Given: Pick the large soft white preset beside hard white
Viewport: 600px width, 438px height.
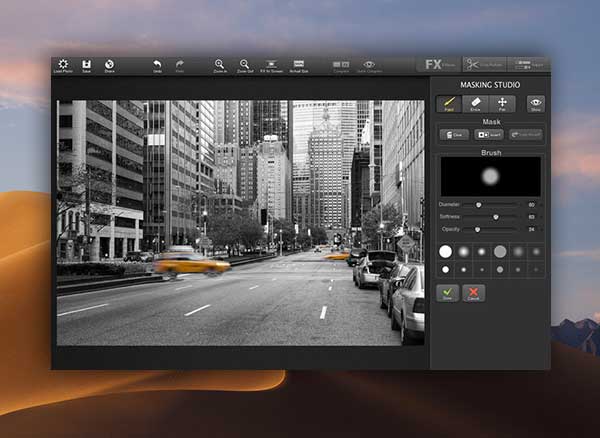Looking at the screenshot, I should pos(463,251).
